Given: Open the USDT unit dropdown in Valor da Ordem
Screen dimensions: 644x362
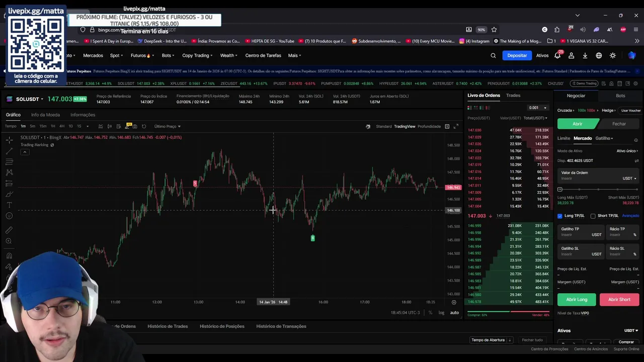Looking at the screenshot, I should [629, 178].
